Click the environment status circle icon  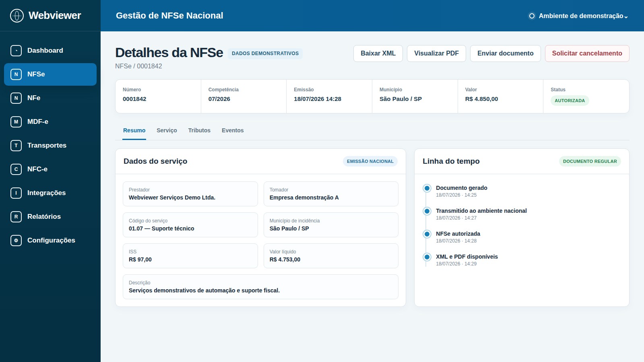532,16
